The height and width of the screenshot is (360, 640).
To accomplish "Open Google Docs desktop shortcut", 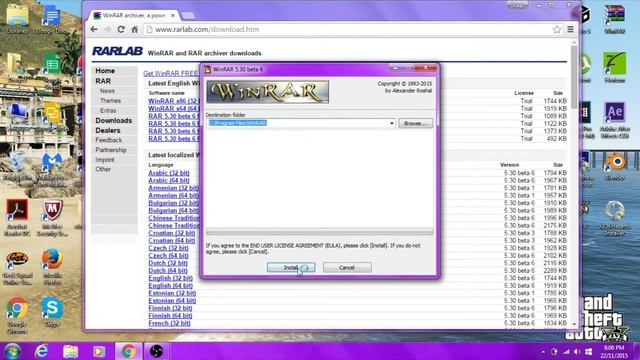I will [52, 19].
